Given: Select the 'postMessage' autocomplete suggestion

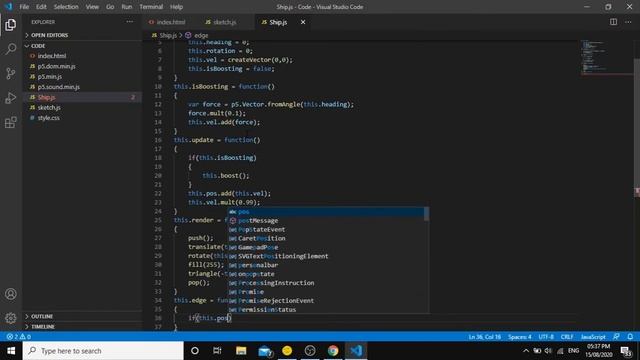Looking at the screenshot, I should [x=326, y=220].
